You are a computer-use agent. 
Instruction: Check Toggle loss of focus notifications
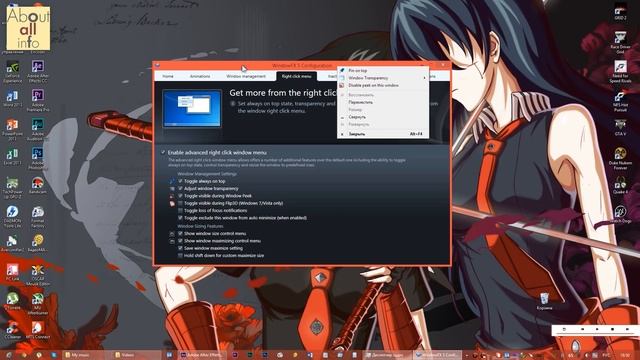click(x=180, y=210)
